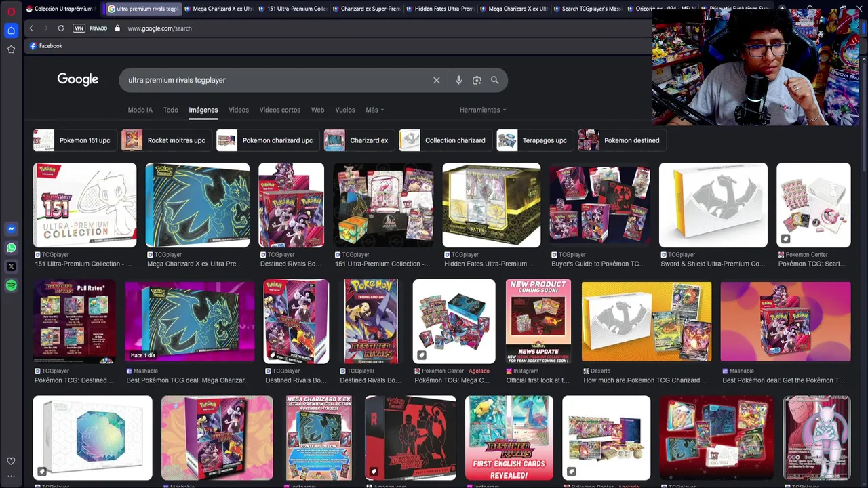The width and height of the screenshot is (868, 488).
Task: Open How much are Pokemon TCG Charizard link
Action: click(x=646, y=380)
